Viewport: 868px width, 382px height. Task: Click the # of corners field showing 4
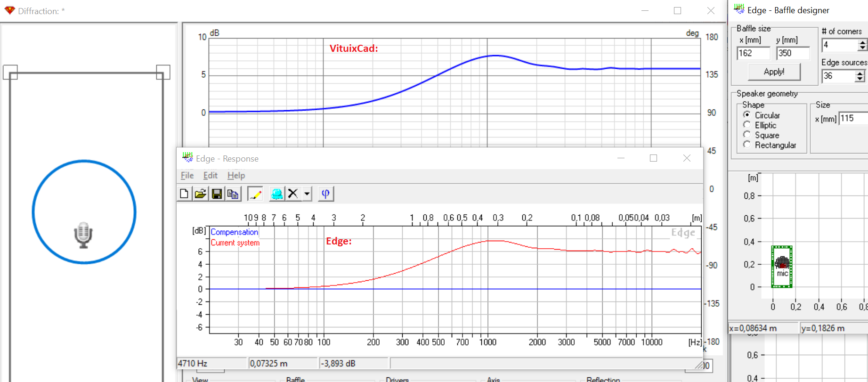[840, 45]
